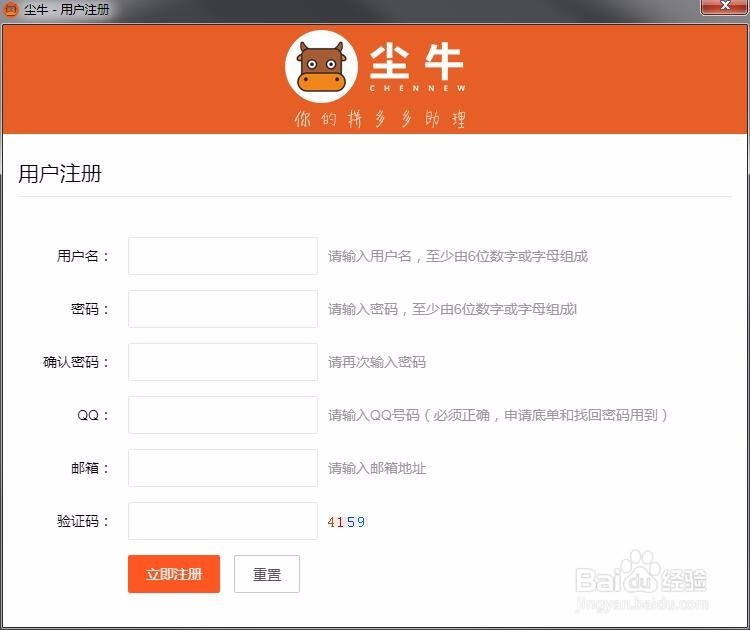Click the QQ hint about 找回密码用到
The height and width of the screenshot is (630, 750).
click(497, 415)
